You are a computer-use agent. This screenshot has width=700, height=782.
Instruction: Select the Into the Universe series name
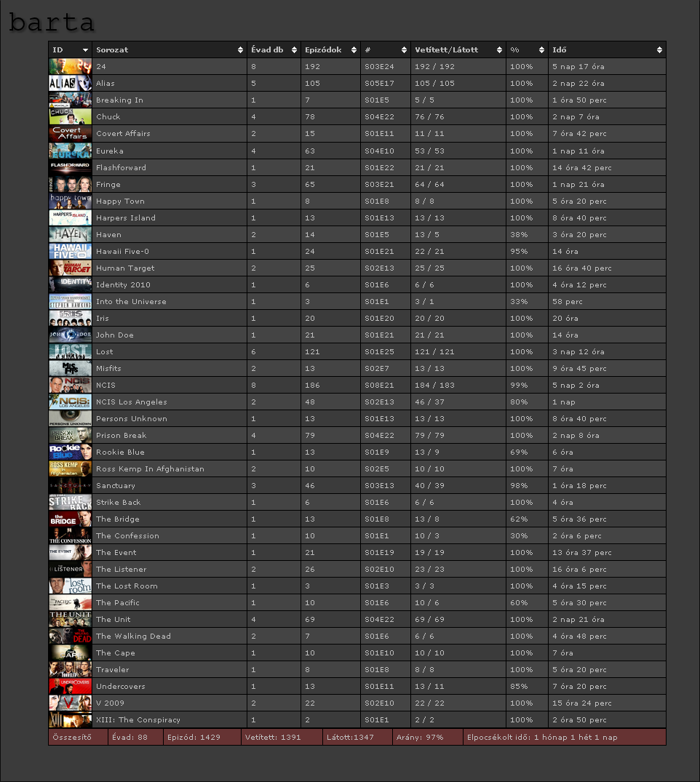click(131, 302)
